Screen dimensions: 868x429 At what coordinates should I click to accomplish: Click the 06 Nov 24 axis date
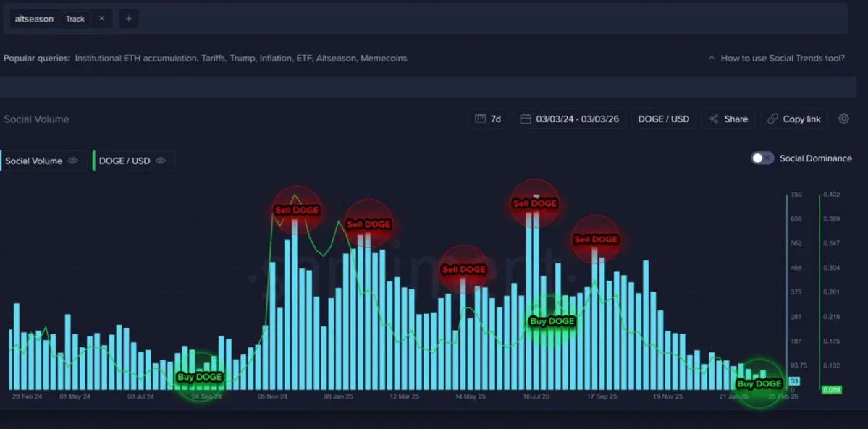tap(273, 397)
